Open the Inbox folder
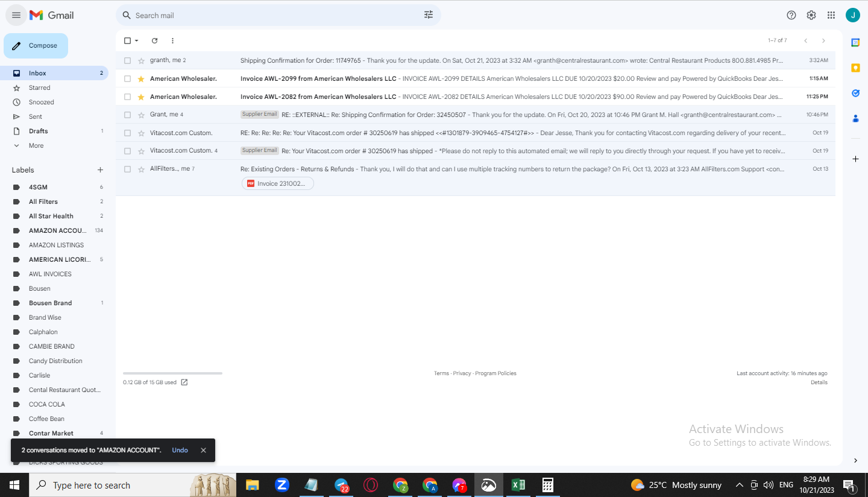The width and height of the screenshot is (868, 497). [54, 73]
